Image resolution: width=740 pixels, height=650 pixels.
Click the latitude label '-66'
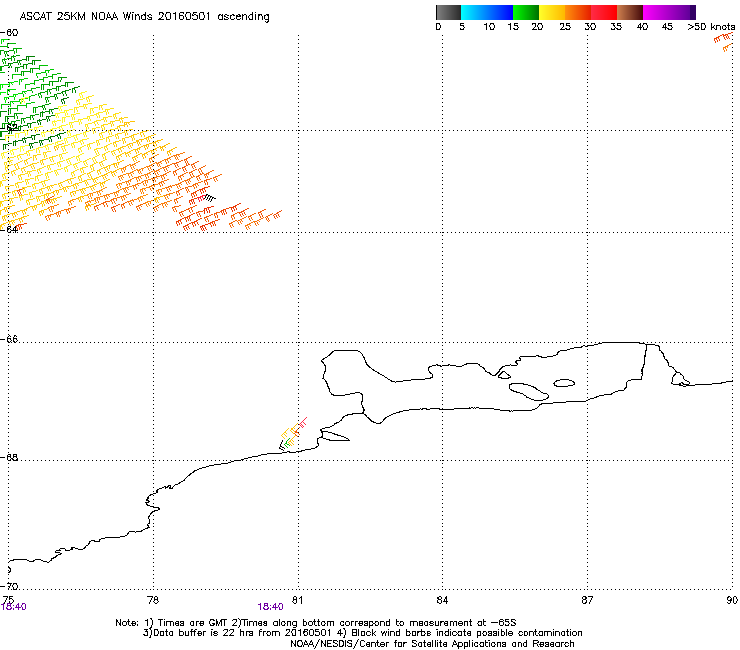pos(10,339)
